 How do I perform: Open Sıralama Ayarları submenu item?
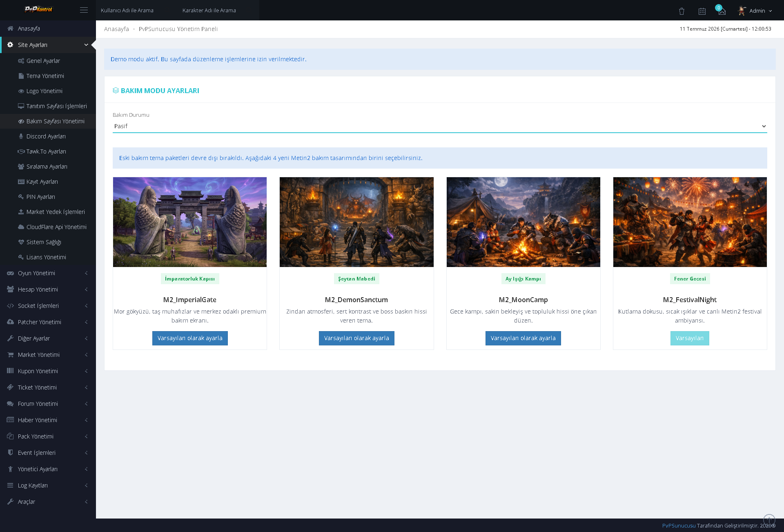pyautogui.click(x=48, y=167)
